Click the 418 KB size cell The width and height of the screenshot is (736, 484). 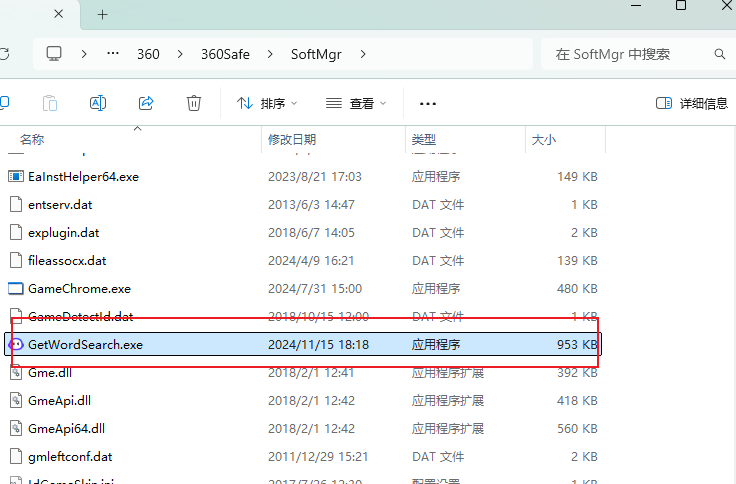click(577, 400)
